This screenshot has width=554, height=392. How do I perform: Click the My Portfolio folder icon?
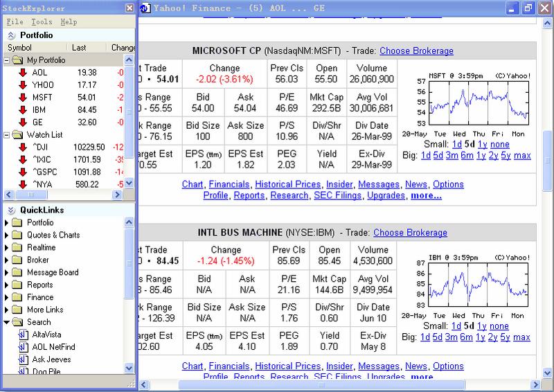click(x=17, y=60)
